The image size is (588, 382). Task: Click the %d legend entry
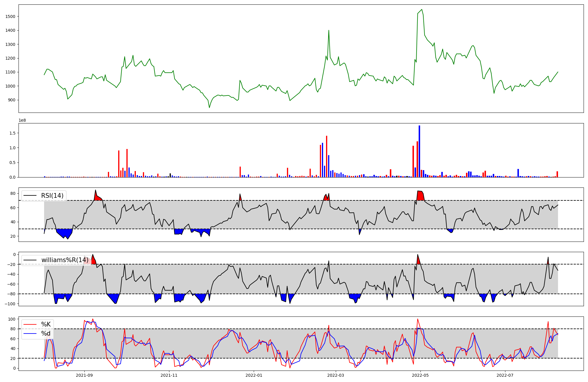coord(46,334)
